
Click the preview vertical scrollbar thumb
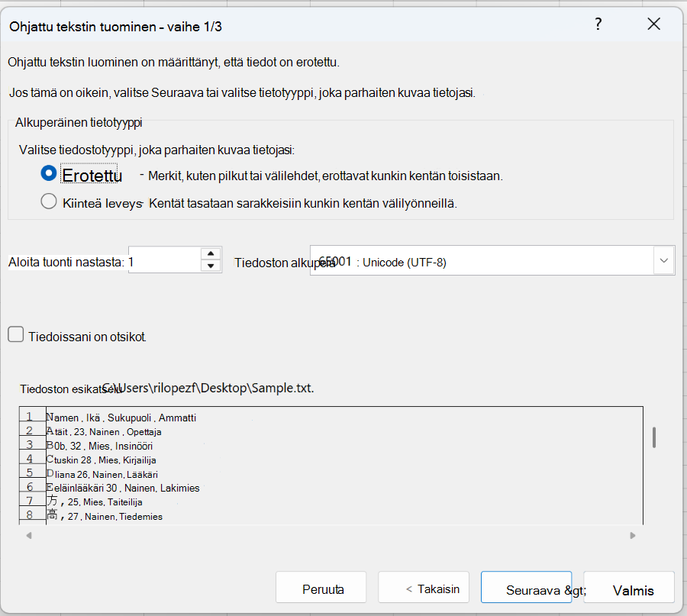(x=653, y=437)
